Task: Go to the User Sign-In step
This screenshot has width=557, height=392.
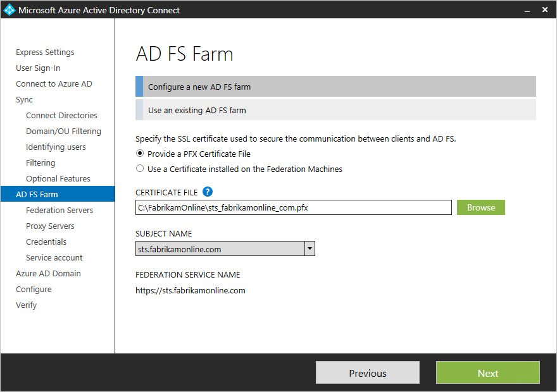Action: click(x=38, y=68)
